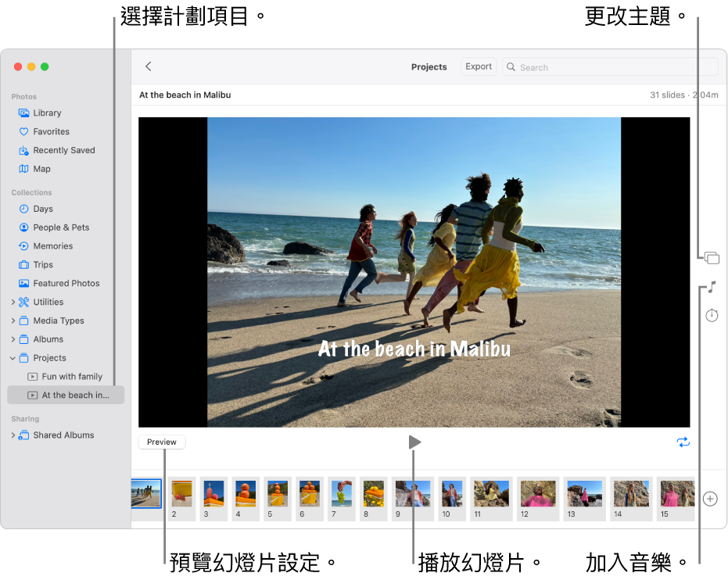Click the Map icon

(23, 169)
